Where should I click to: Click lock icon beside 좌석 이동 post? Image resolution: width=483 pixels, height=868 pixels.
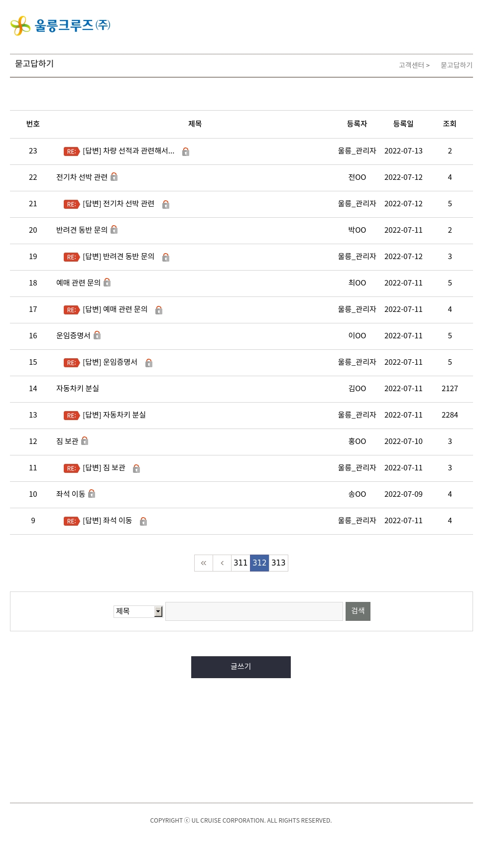[x=92, y=494]
